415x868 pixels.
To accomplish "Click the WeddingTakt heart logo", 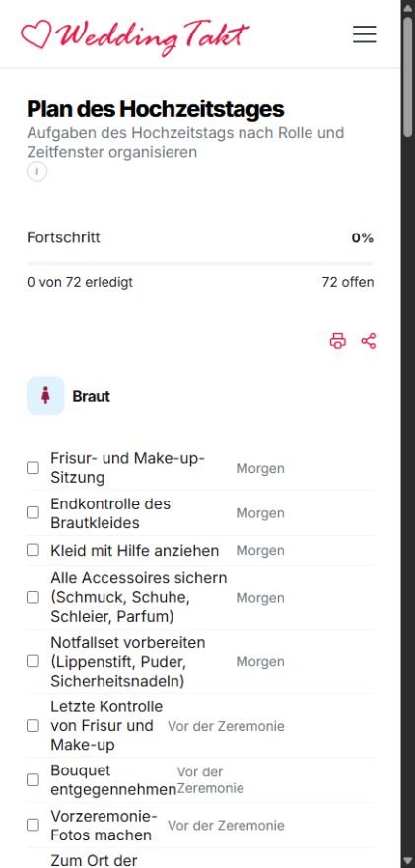I will click(36, 34).
